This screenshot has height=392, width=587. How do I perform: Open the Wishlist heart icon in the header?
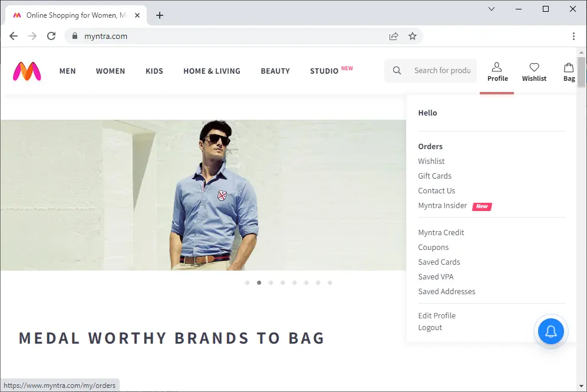pyautogui.click(x=534, y=72)
